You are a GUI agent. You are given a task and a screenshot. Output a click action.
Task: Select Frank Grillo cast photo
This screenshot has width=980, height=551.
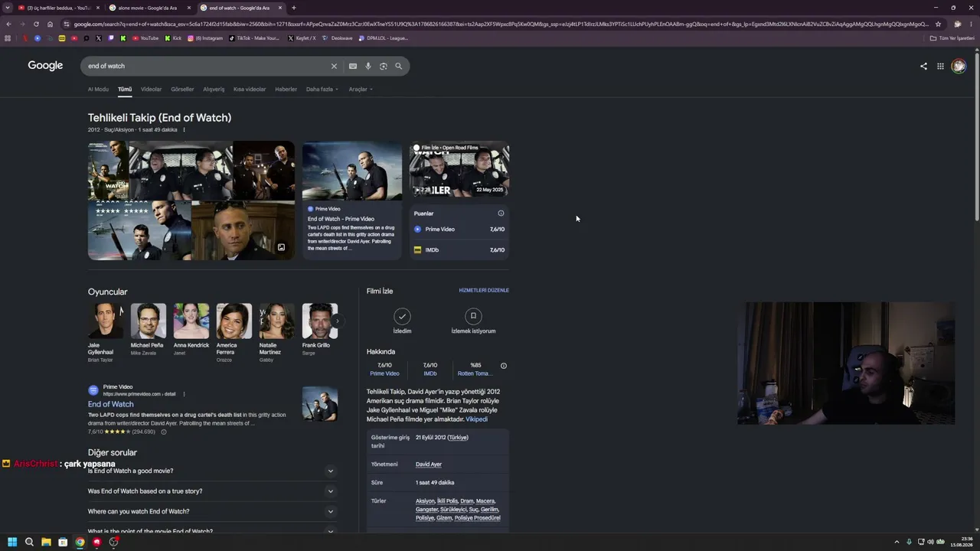point(319,321)
